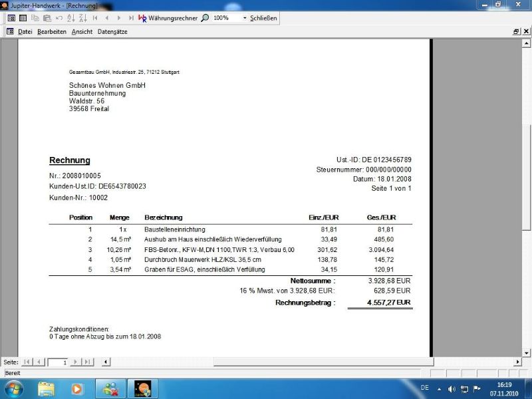Click the Währungsrechner currency calculator icon
Image resolution: width=532 pixels, height=399 pixels.
click(x=142, y=18)
